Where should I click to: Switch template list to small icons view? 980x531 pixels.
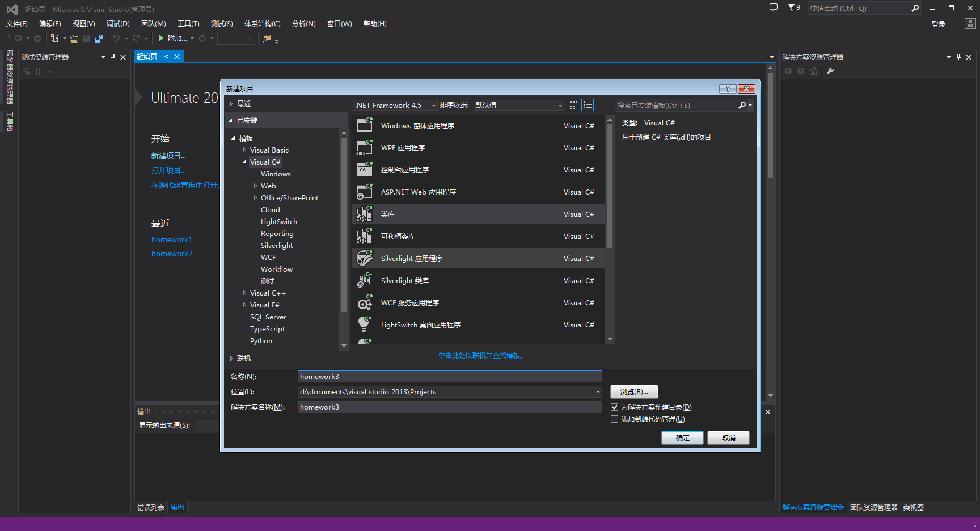[x=573, y=105]
